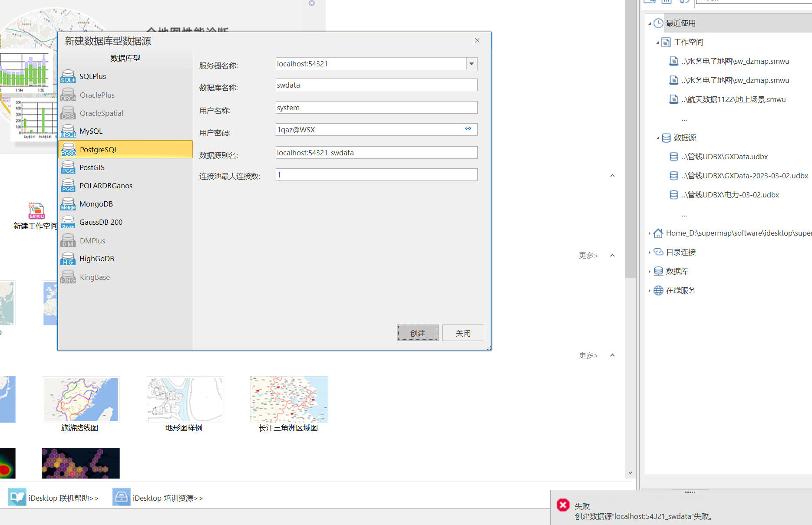Click the 关闭 button
Image resolution: width=812 pixels, height=525 pixels.
tap(463, 333)
